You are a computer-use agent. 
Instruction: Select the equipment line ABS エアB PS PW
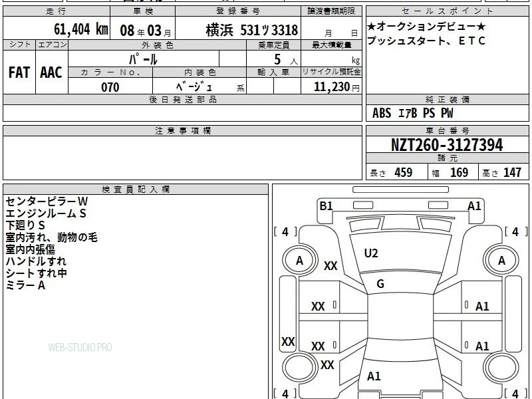pyautogui.click(x=412, y=113)
